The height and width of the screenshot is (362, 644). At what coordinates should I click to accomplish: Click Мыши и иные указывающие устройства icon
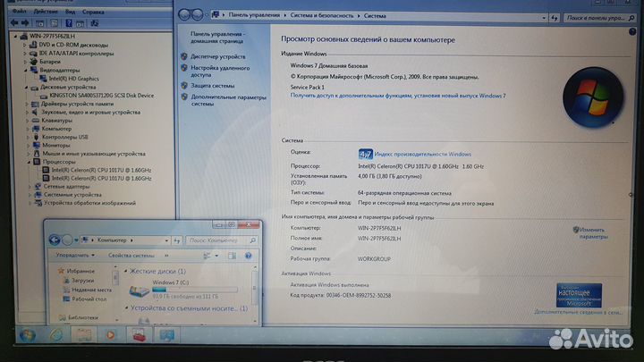37,154
